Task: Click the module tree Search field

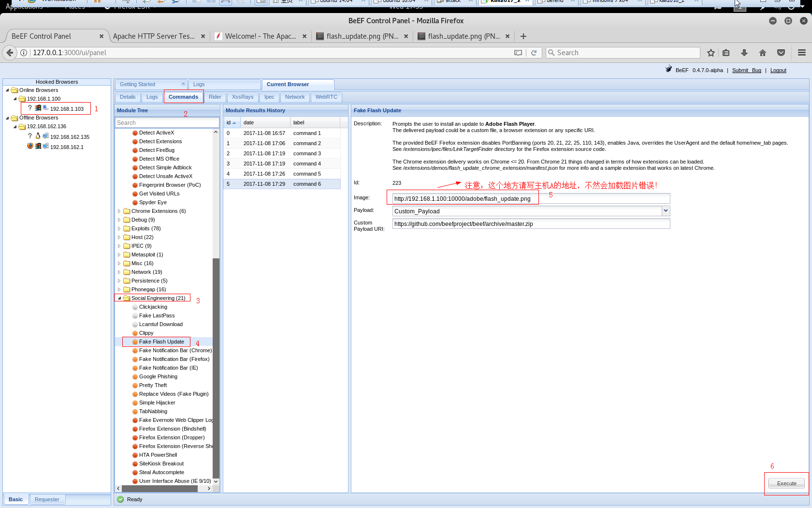Action: 167,123
